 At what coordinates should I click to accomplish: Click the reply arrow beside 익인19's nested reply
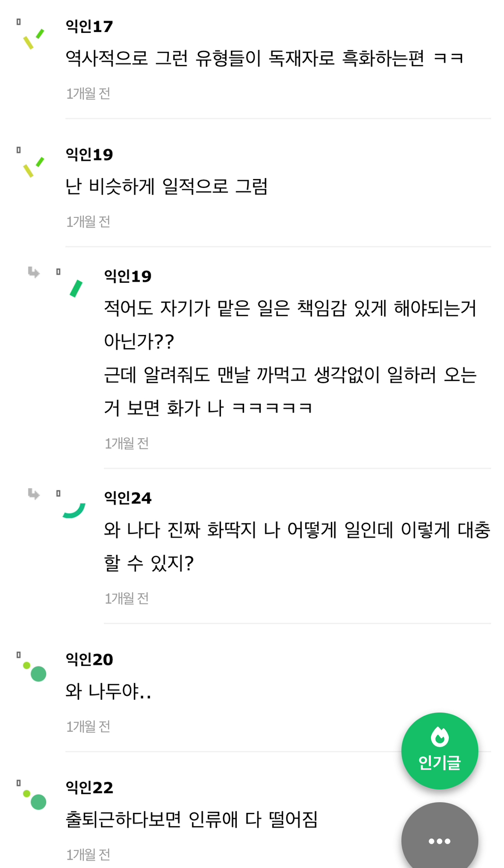click(33, 272)
